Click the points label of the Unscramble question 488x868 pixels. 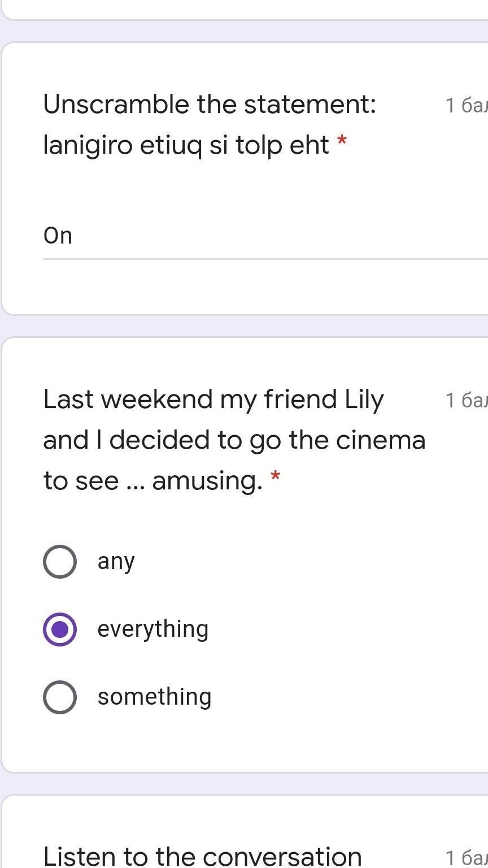click(x=466, y=106)
